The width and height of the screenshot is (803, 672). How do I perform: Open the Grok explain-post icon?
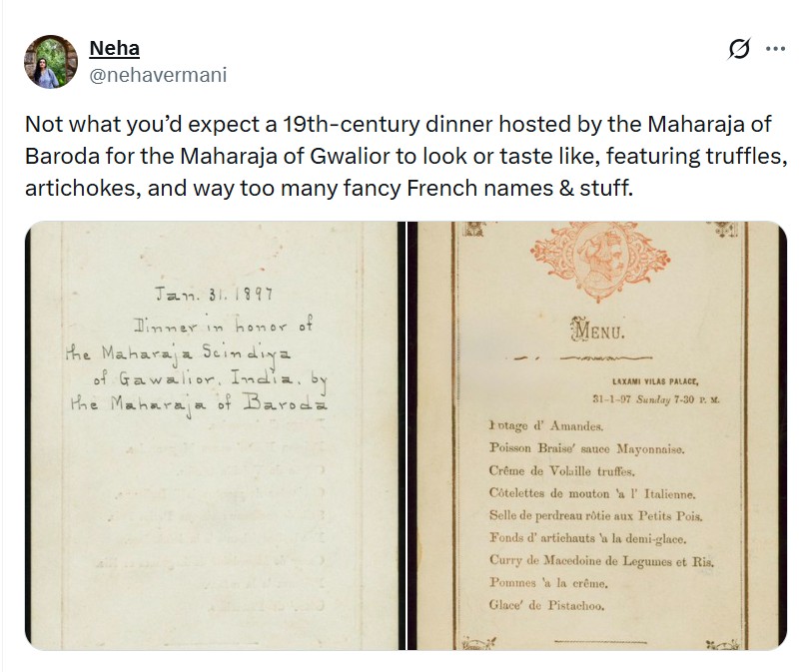click(740, 49)
